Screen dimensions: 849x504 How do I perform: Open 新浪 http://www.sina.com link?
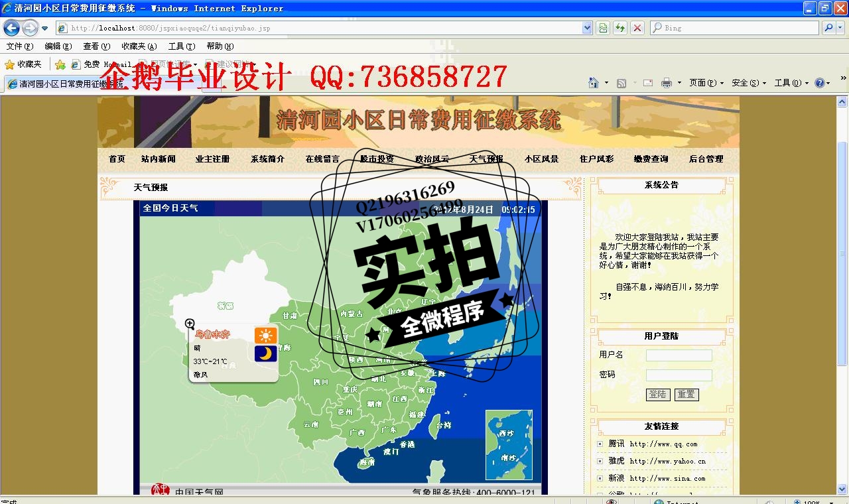[657, 478]
